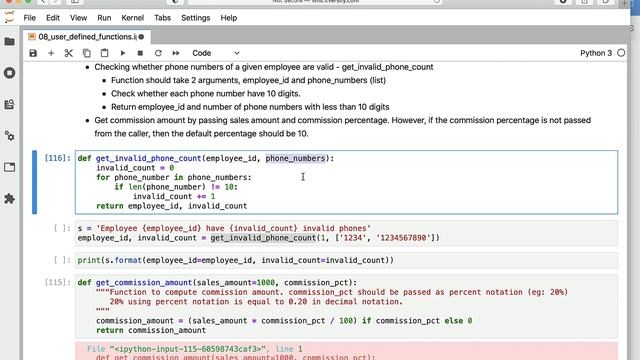Click the get_commission_amount code cell
The height and width of the screenshot is (360, 640).
pos(346,307)
